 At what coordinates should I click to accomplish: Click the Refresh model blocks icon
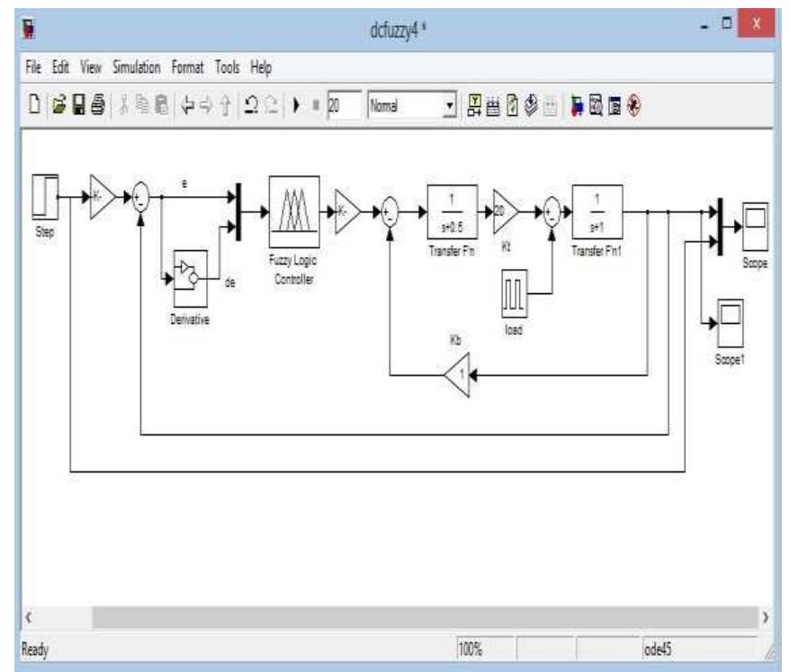coord(493,106)
